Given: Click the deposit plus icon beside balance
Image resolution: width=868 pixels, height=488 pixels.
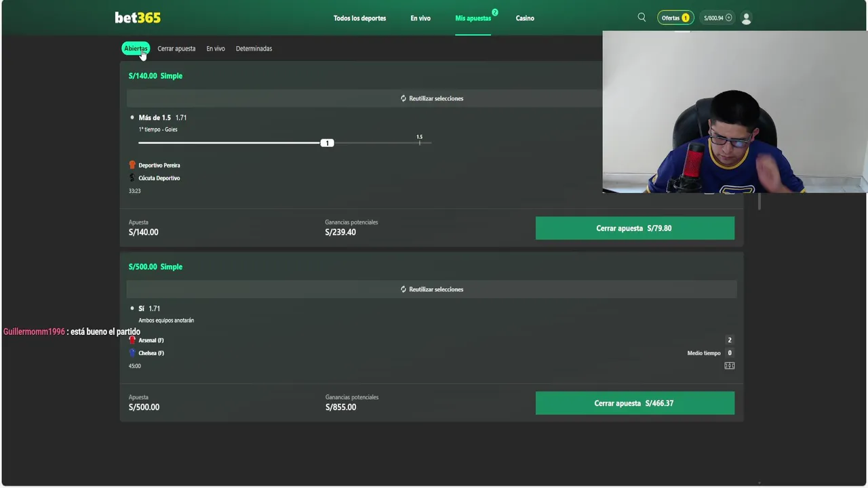Looking at the screenshot, I should click(729, 18).
